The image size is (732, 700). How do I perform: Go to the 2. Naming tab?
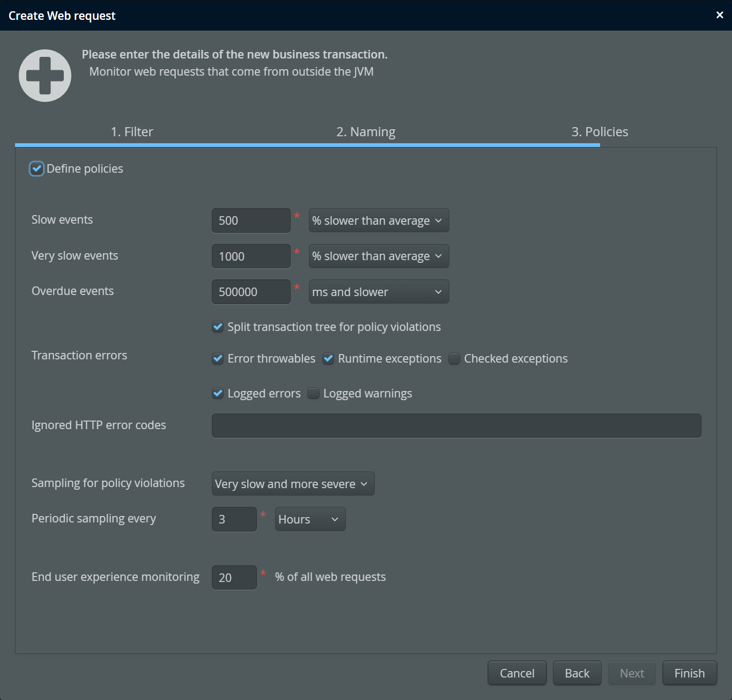tap(366, 132)
